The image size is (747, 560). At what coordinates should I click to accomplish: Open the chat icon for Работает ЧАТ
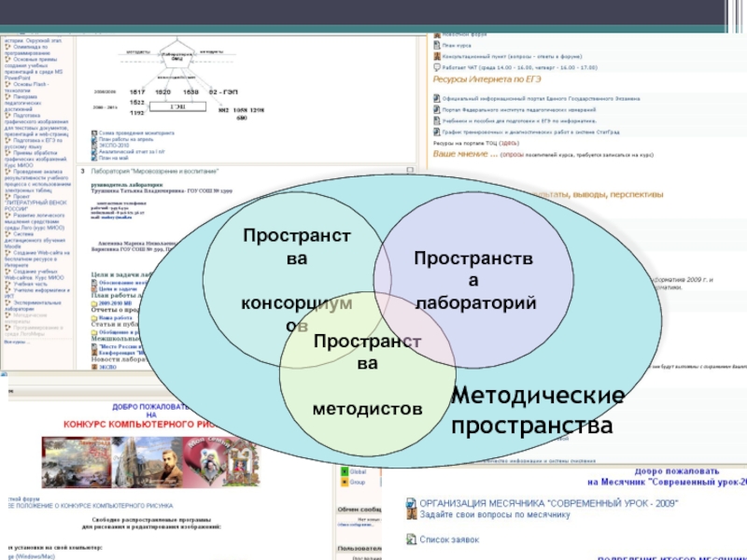pyautogui.click(x=435, y=67)
